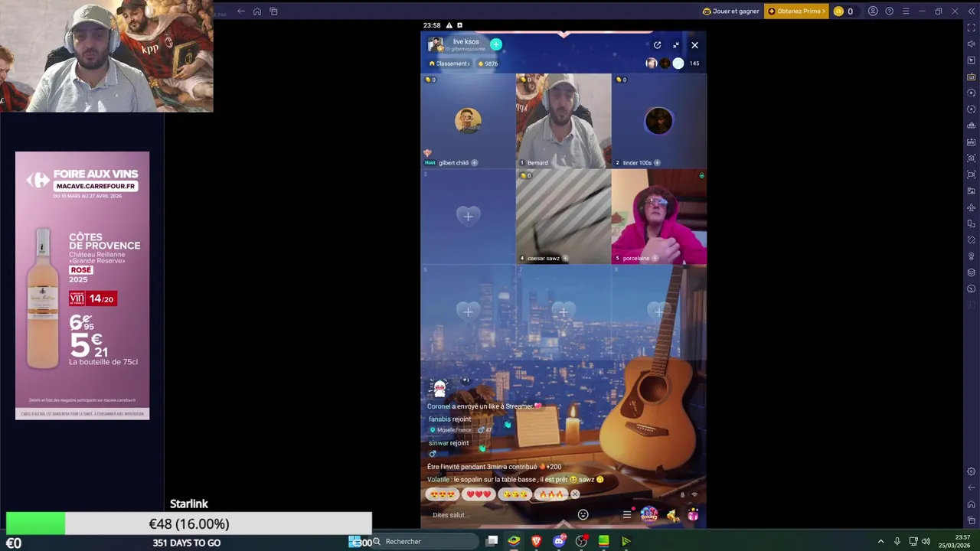Screen dimensions: 980x551
Task: Open the chat bar menu lines icon
Action: click(x=626, y=515)
